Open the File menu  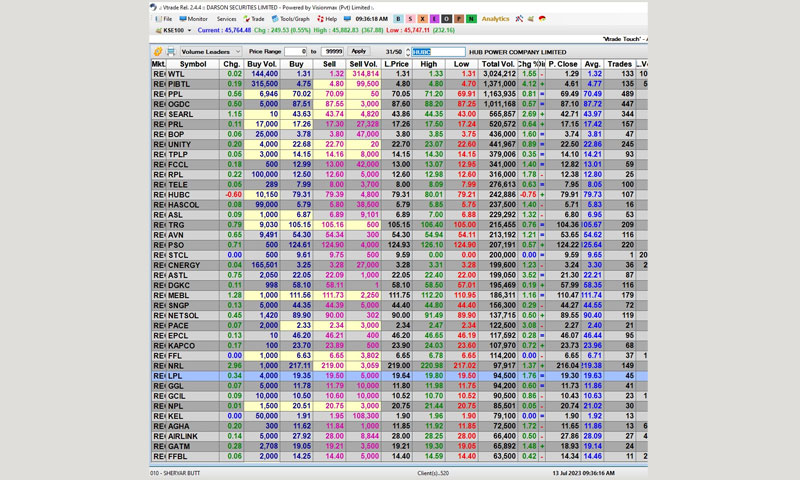pos(163,19)
